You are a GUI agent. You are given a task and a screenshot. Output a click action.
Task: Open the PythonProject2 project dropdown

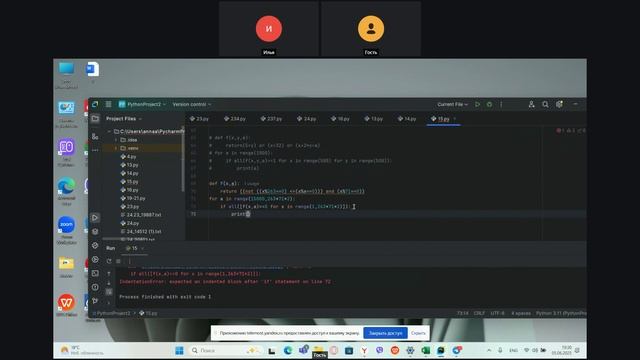pyautogui.click(x=142, y=104)
